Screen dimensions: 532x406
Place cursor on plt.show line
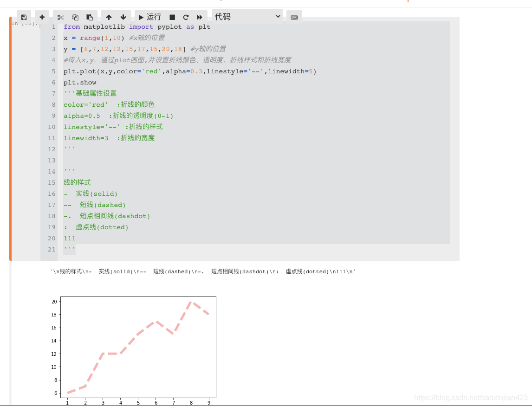80,83
